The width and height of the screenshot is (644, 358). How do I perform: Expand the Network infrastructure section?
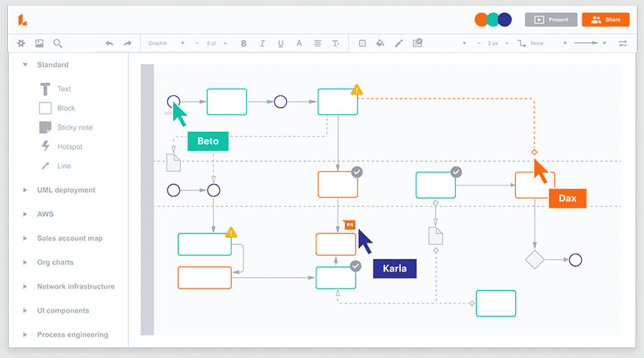[24, 286]
